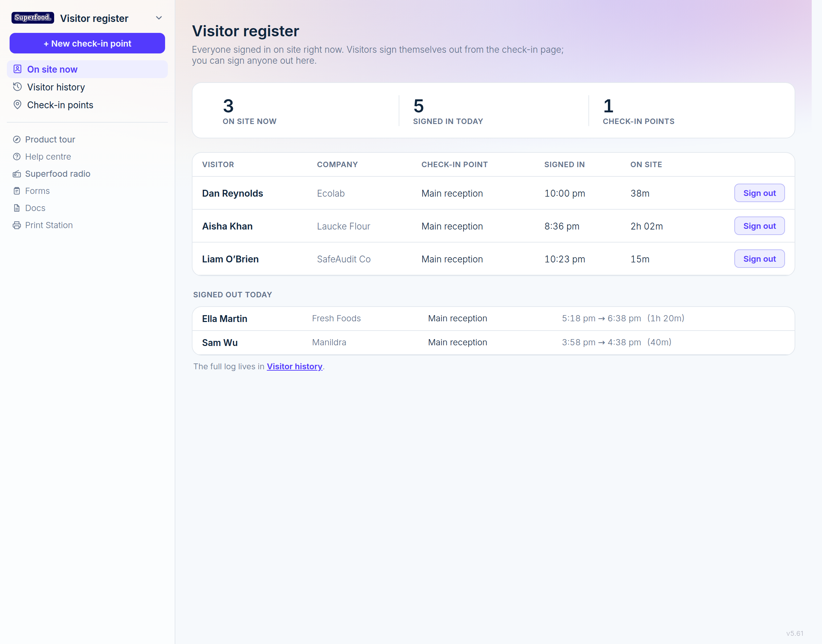
Task: Click the ON SITE column header
Action: pos(646,164)
